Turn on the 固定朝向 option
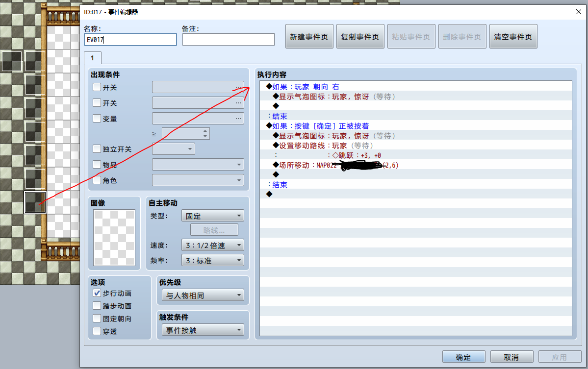 point(97,319)
